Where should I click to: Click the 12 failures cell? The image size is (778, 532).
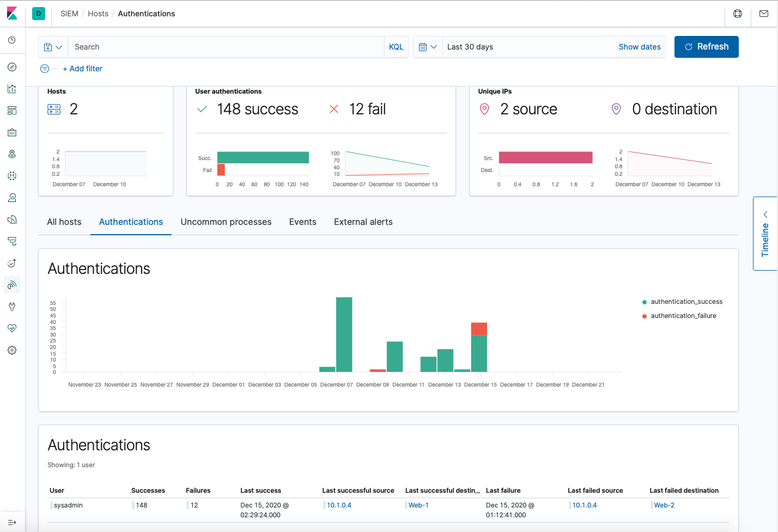194,505
